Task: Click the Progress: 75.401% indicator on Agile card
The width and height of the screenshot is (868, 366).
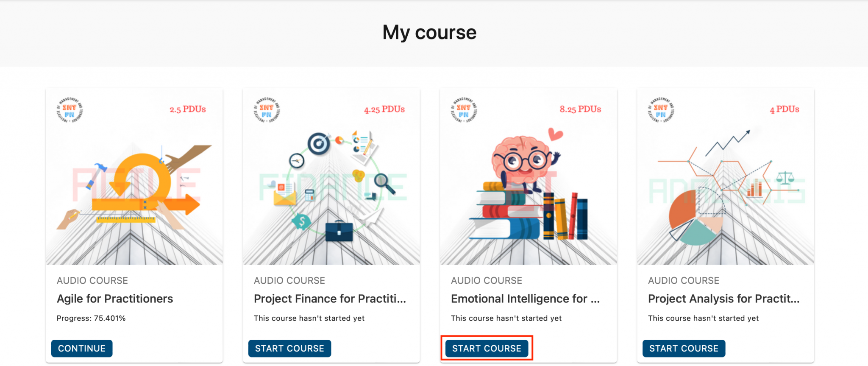Action: click(x=91, y=318)
